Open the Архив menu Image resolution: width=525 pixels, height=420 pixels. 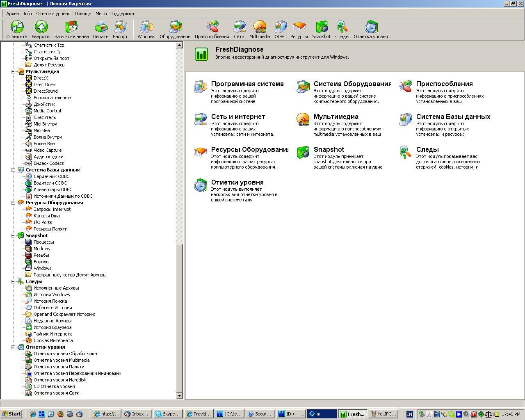click(13, 14)
